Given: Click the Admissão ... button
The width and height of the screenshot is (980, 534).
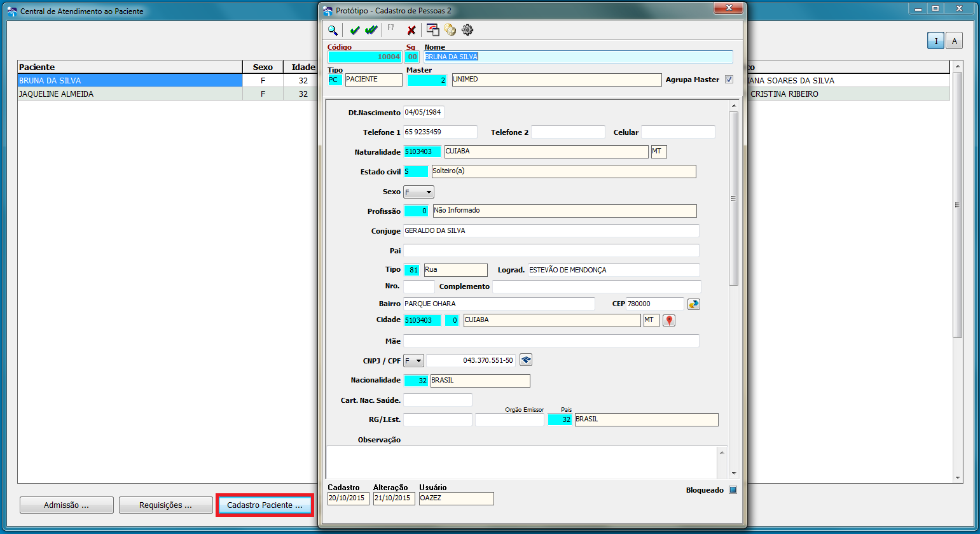Looking at the screenshot, I should [67, 505].
